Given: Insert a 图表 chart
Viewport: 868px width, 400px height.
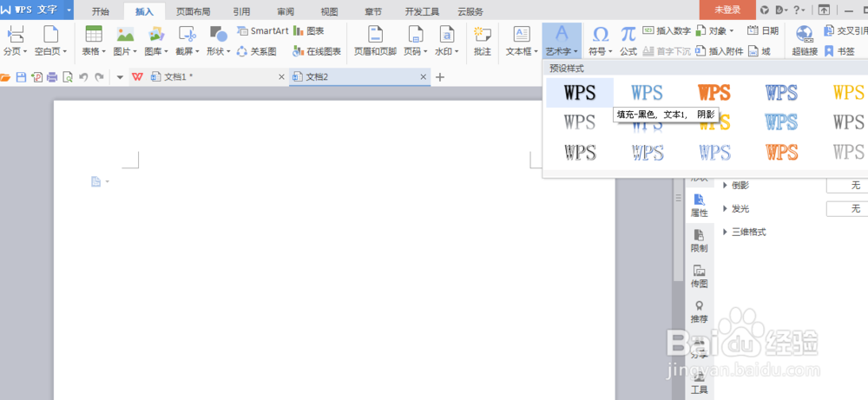Looking at the screenshot, I should (x=309, y=31).
